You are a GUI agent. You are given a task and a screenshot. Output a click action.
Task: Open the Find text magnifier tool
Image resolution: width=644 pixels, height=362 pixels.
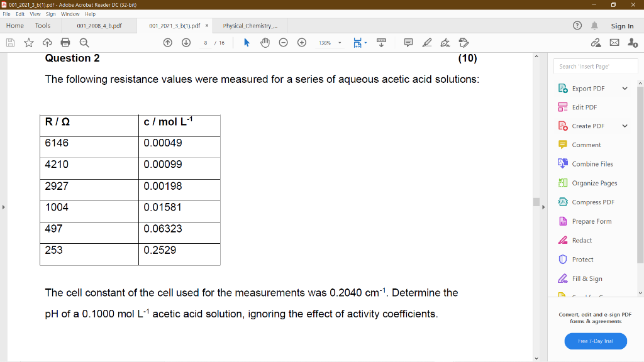84,42
